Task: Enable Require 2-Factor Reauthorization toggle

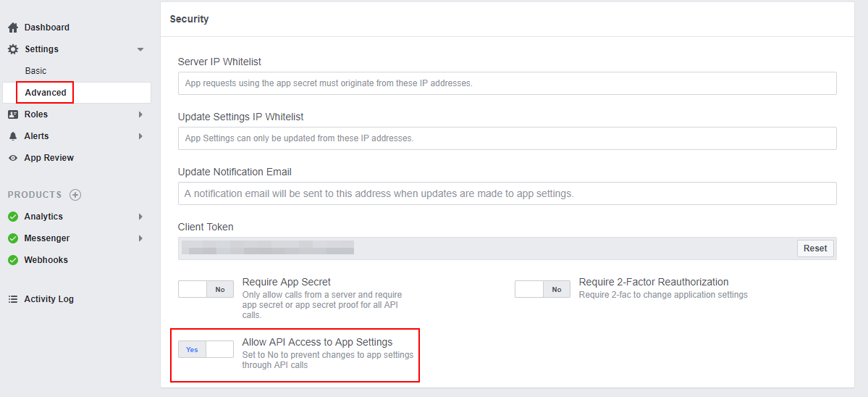Action: pos(542,290)
